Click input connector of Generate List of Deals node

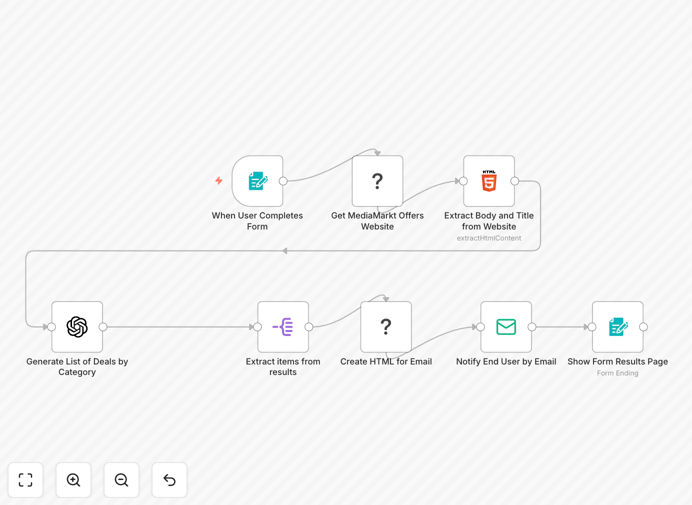click(52, 327)
